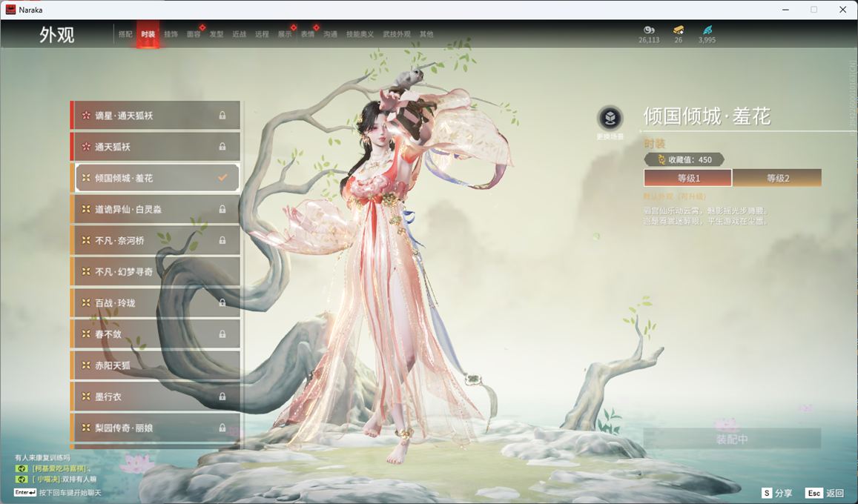The height and width of the screenshot is (504, 858).
Task: Click the checkmark on 倾国倾城·羞花 row
Action: (x=222, y=178)
